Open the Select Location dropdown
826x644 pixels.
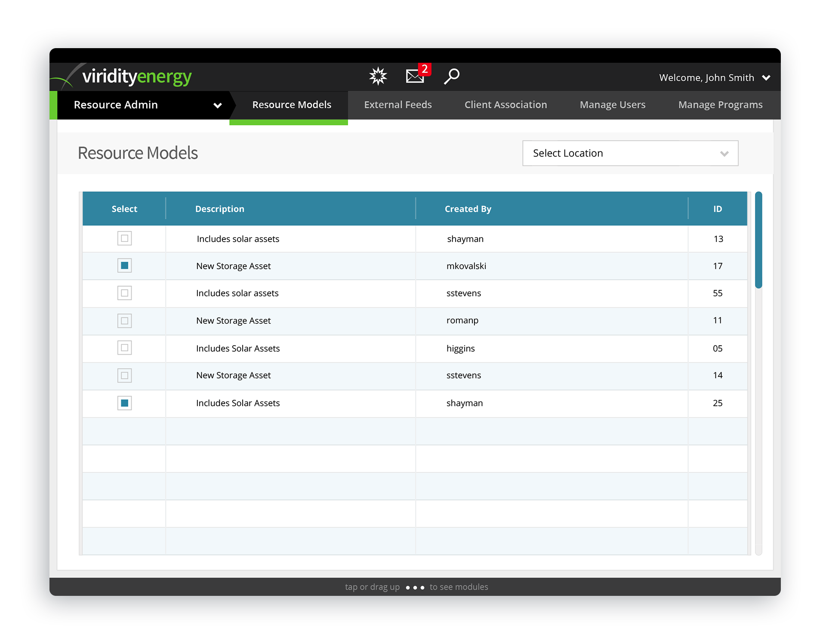point(630,153)
